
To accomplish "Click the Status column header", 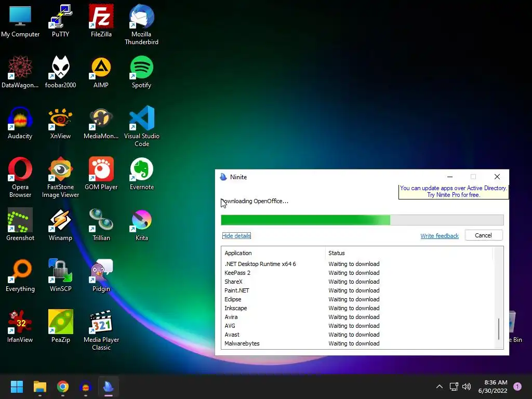I will [409, 253].
